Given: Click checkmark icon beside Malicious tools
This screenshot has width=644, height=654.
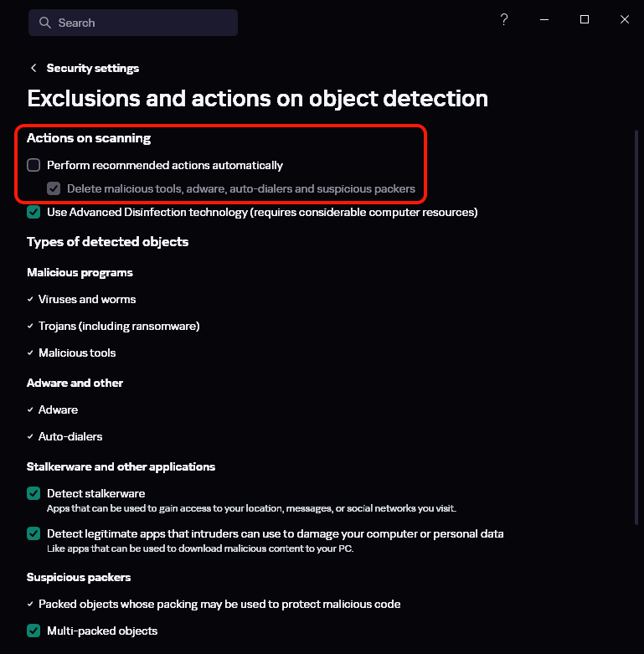Looking at the screenshot, I should pyautogui.click(x=30, y=353).
